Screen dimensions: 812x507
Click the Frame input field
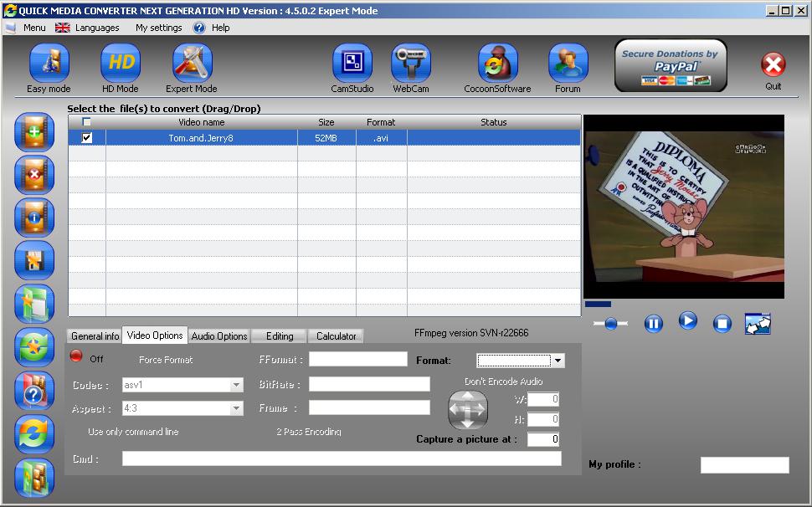coord(369,407)
